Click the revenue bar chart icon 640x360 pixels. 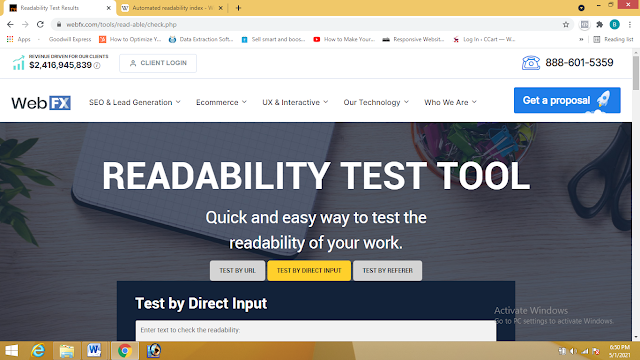click(18, 63)
